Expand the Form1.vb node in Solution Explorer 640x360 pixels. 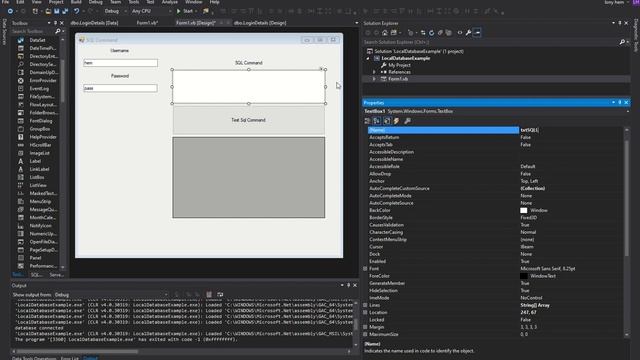pos(374,79)
